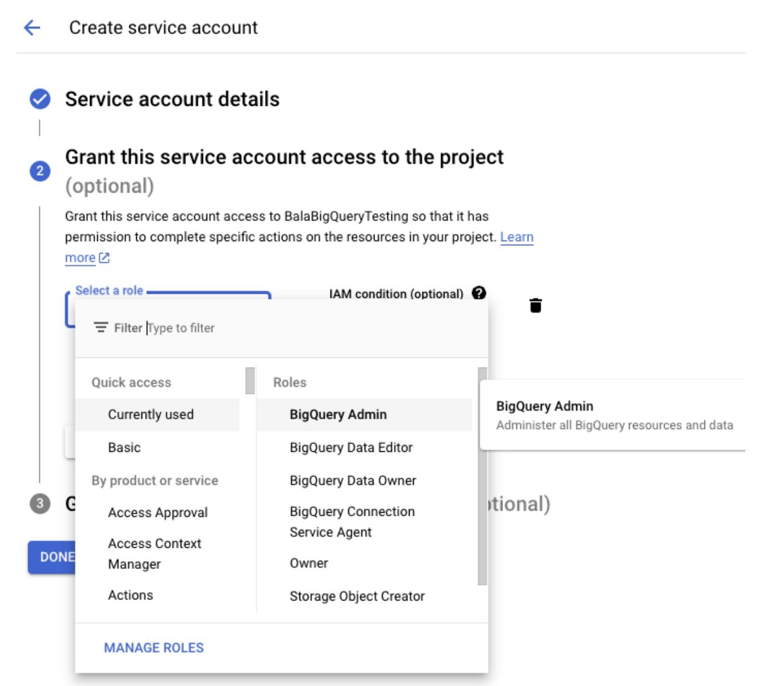Click the Quick access section header
The width and height of the screenshot is (784, 686).
[x=131, y=382]
